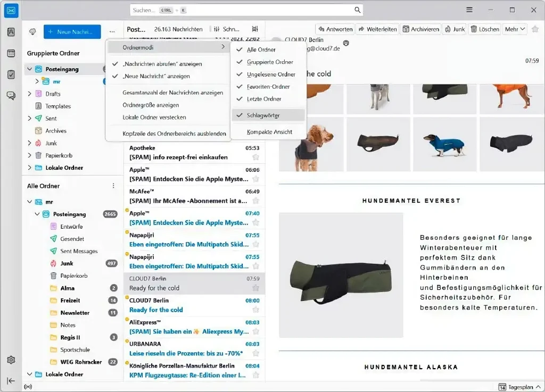Uncheck the 'Schlagwörter' folder mode
Viewport: 545px width, 392px height.
262,114
